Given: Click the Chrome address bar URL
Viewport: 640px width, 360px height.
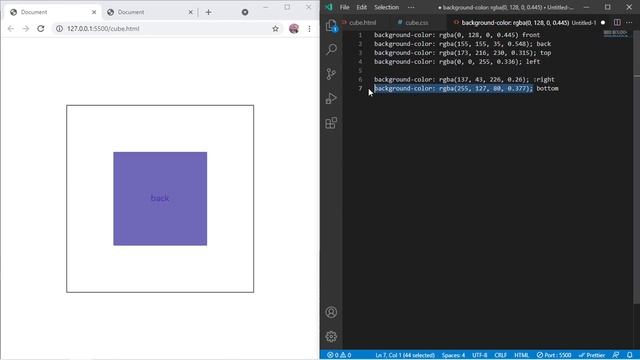Looking at the screenshot, I should click(103, 29).
